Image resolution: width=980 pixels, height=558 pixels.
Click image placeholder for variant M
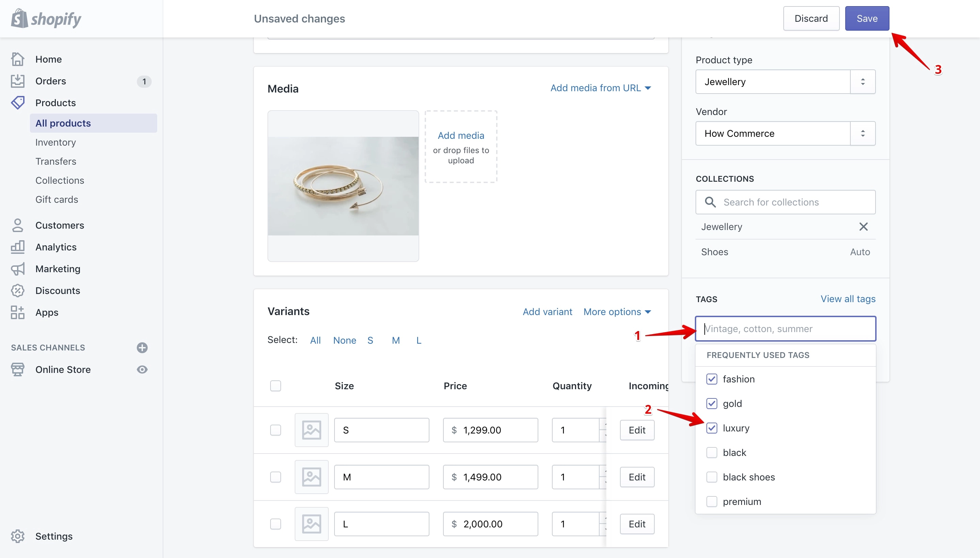coord(312,477)
